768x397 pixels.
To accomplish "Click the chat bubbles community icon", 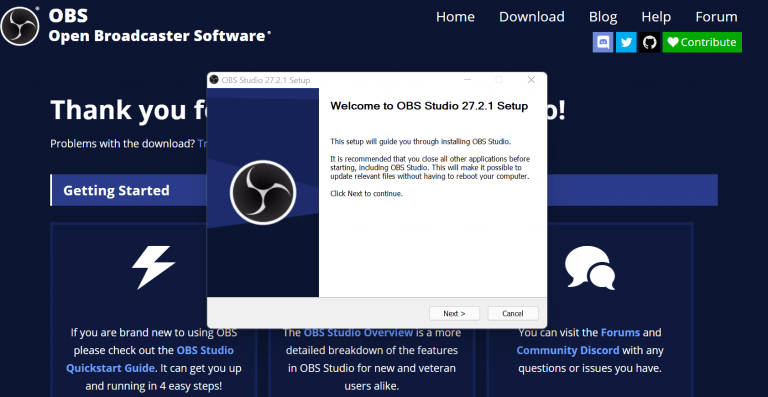I will [590, 267].
